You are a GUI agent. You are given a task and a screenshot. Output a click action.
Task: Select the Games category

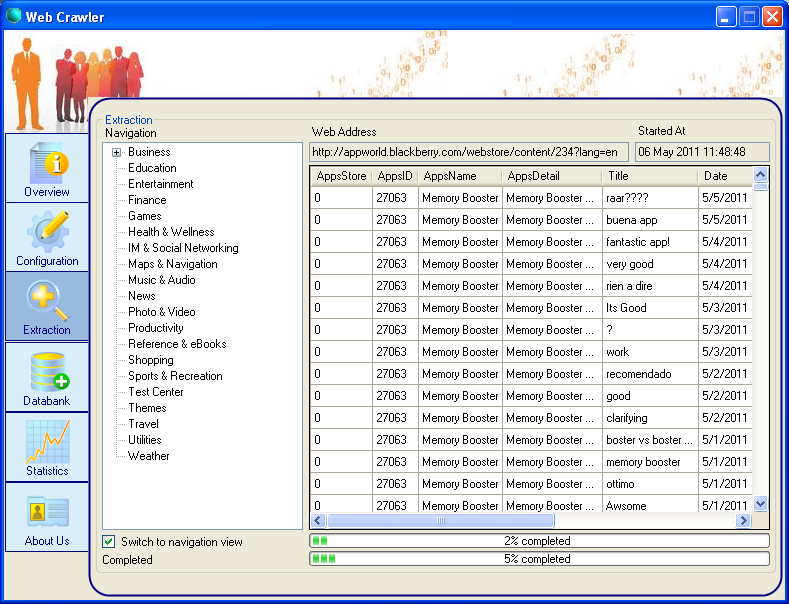144,216
